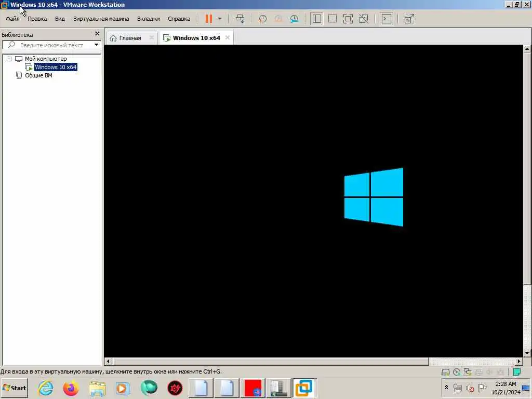Open Windows Explorer from the taskbar
This screenshot has width=532, height=399.
(x=97, y=388)
